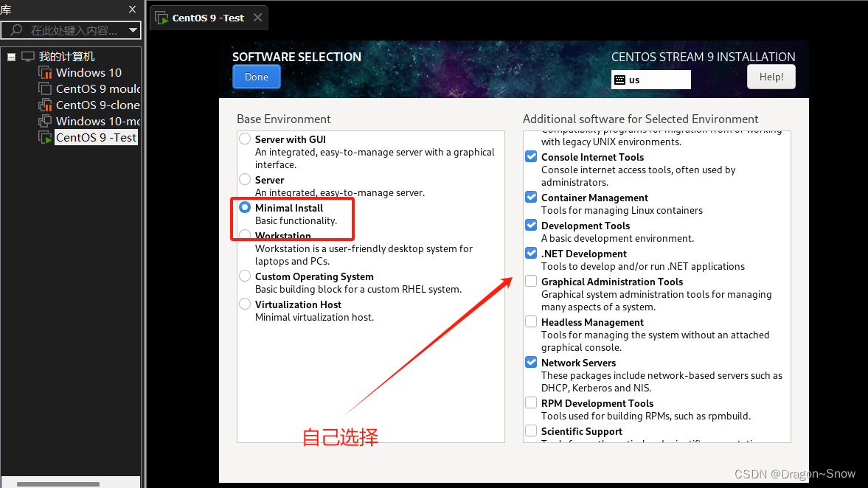The image size is (868, 488).
Task: Select CentOS 9 -Test in the library
Action: tap(96, 137)
